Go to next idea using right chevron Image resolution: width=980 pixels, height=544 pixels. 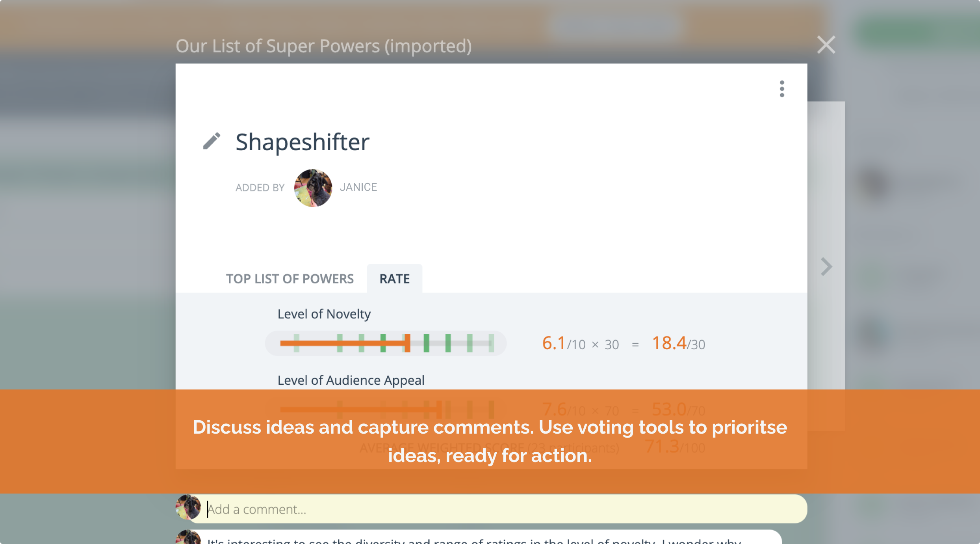point(826,267)
